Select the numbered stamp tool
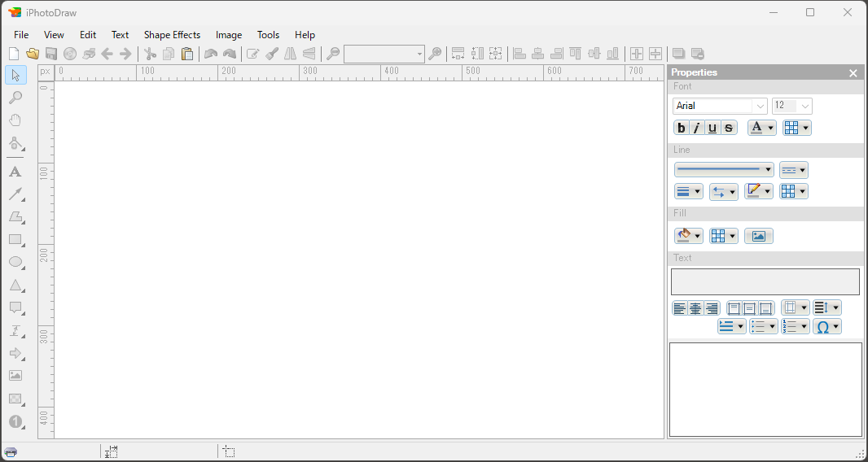This screenshot has width=868, height=462. [x=15, y=421]
